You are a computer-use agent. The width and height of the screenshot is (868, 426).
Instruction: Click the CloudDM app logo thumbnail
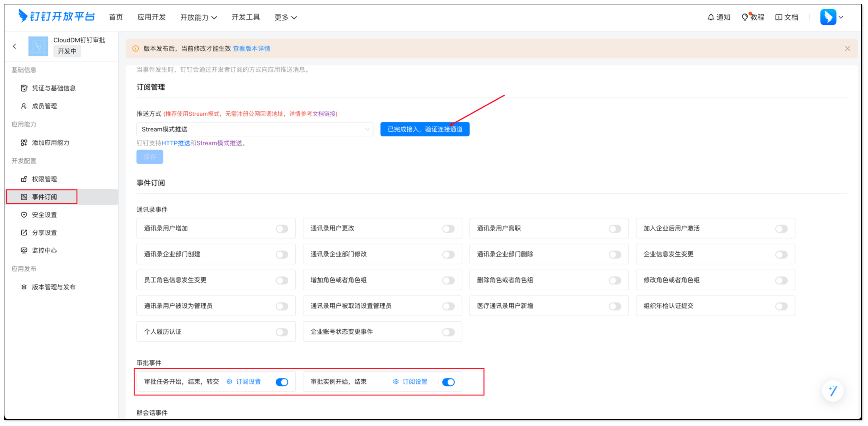click(38, 46)
